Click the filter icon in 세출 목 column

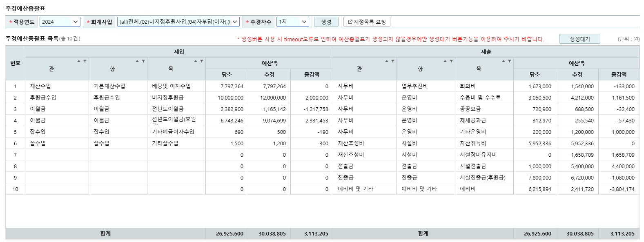pyautogui.click(x=510, y=61)
